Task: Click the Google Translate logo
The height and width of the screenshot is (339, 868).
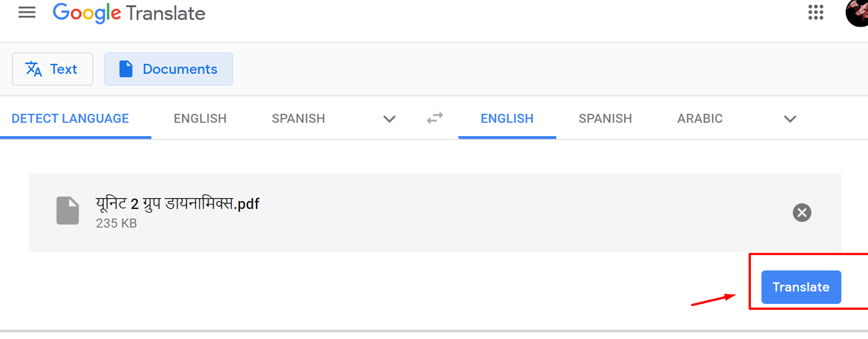Action: tap(129, 13)
